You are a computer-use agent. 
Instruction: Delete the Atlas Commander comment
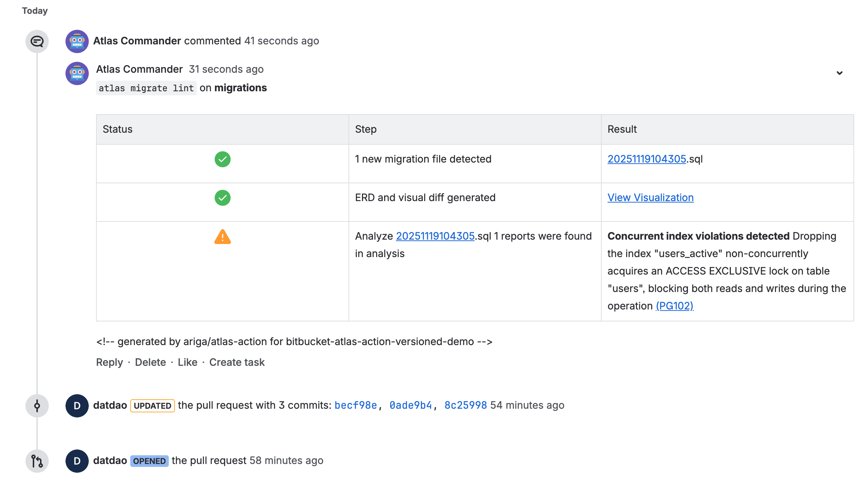(150, 362)
